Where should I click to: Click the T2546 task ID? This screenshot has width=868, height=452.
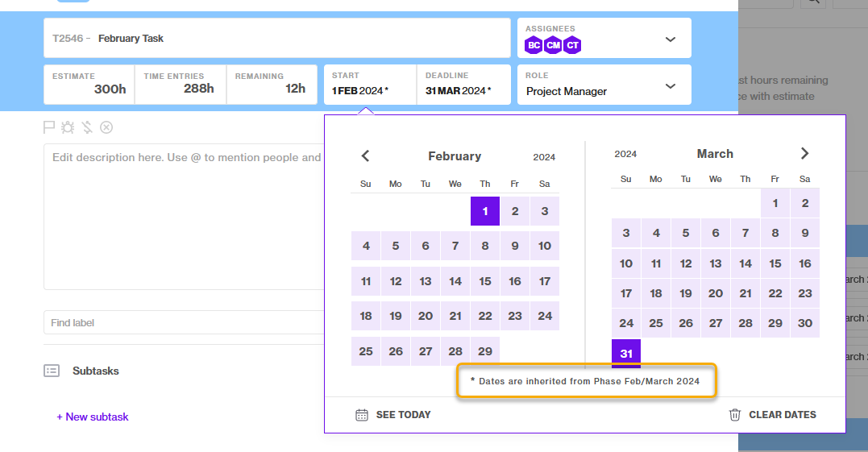(x=68, y=38)
